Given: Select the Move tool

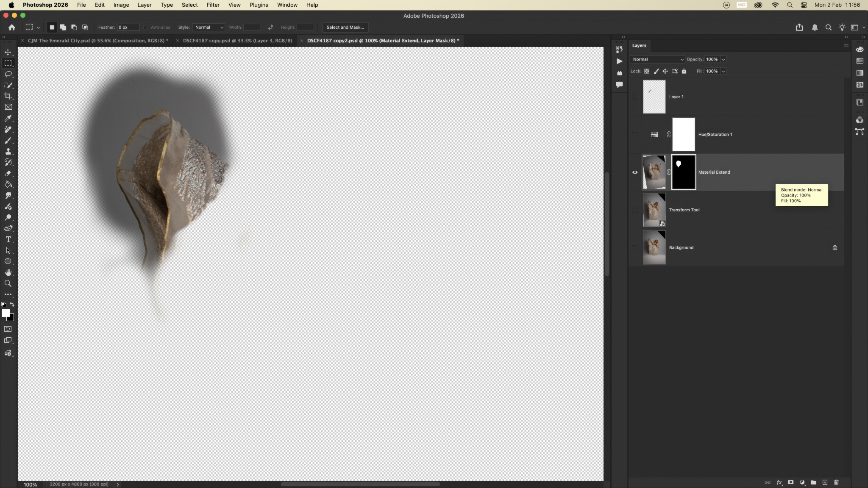Looking at the screenshot, I should pos(8,52).
